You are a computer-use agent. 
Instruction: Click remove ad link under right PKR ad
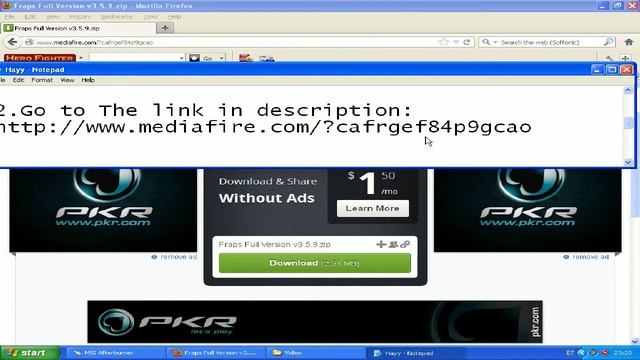586,257
